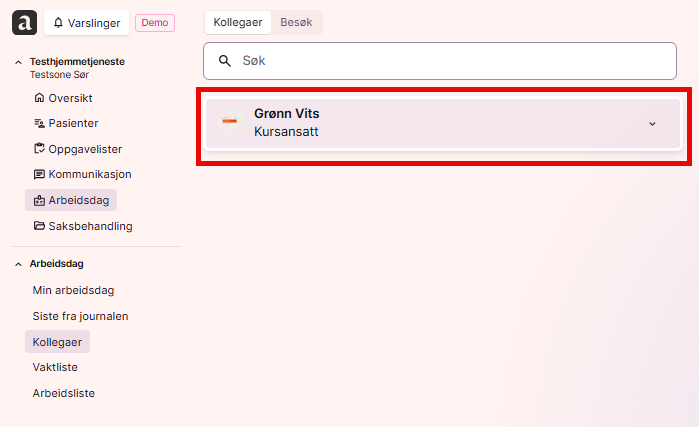The width and height of the screenshot is (699, 427).
Task: Collapse the Testhjemmetjeneste section
Action: tap(18, 62)
